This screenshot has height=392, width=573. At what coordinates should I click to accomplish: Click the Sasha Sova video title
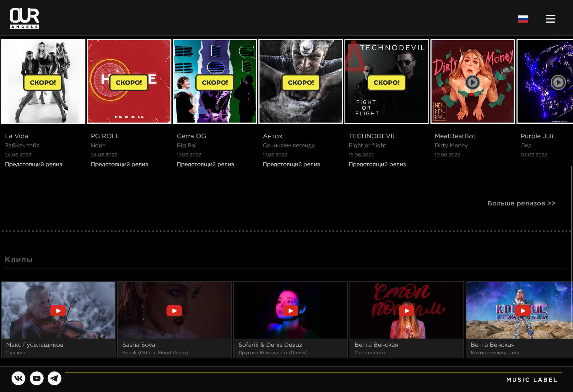pos(139,345)
